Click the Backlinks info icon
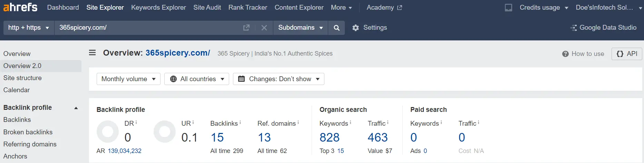The height and width of the screenshot is (163, 644). point(240,122)
